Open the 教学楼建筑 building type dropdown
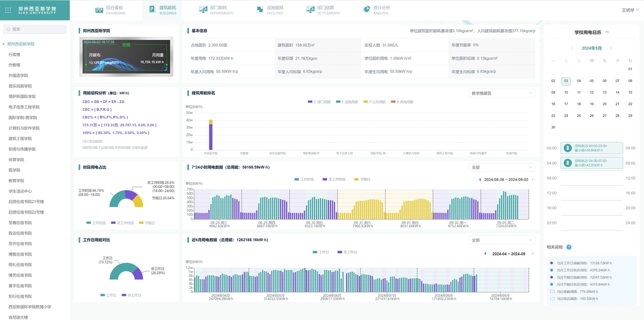Screen dimensions: 644x320 click(502, 93)
